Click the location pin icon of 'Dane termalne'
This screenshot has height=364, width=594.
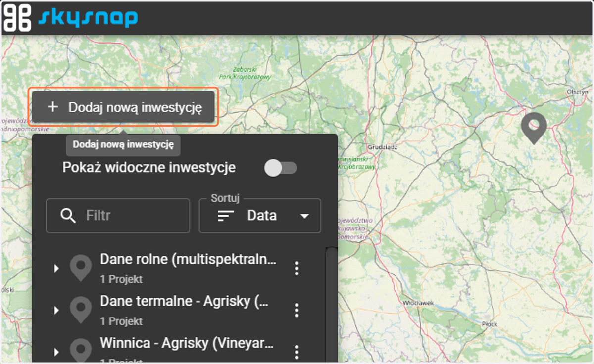[x=80, y=311]
